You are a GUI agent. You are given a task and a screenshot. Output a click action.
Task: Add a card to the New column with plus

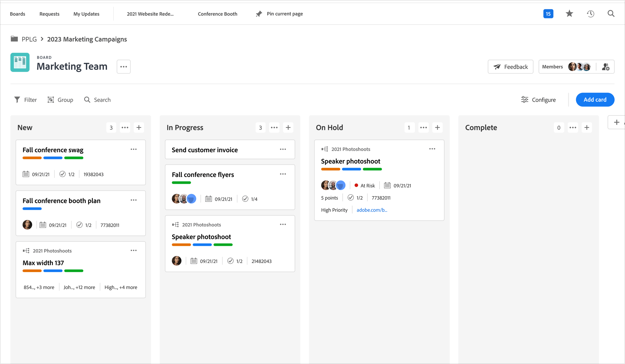pos(139,127)
